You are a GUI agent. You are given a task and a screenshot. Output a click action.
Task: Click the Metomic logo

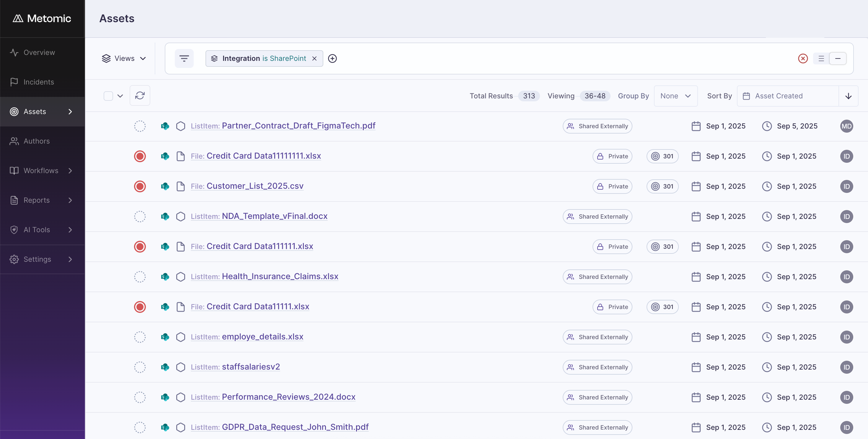[42, 18]
